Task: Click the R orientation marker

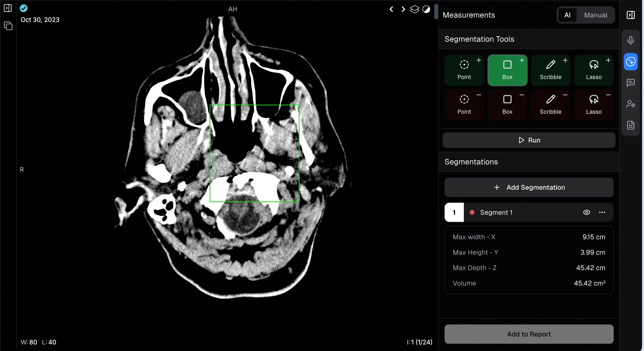Action: (x=22, y=169)
